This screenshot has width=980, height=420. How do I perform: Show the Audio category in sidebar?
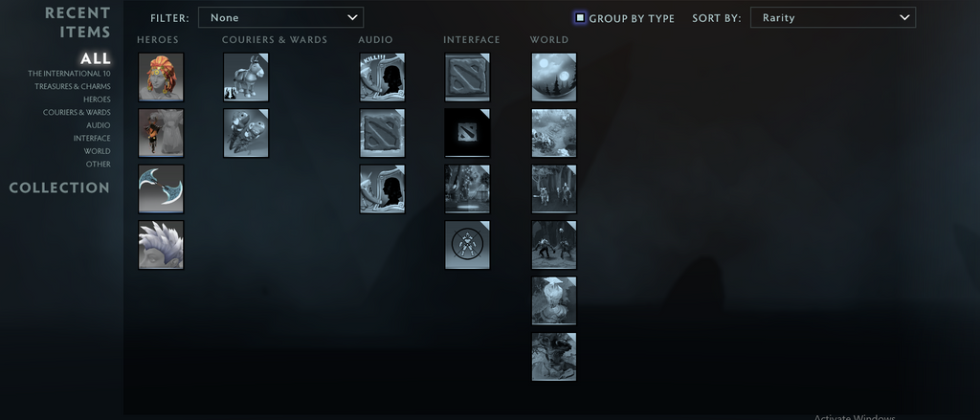[x=99, y=125]
